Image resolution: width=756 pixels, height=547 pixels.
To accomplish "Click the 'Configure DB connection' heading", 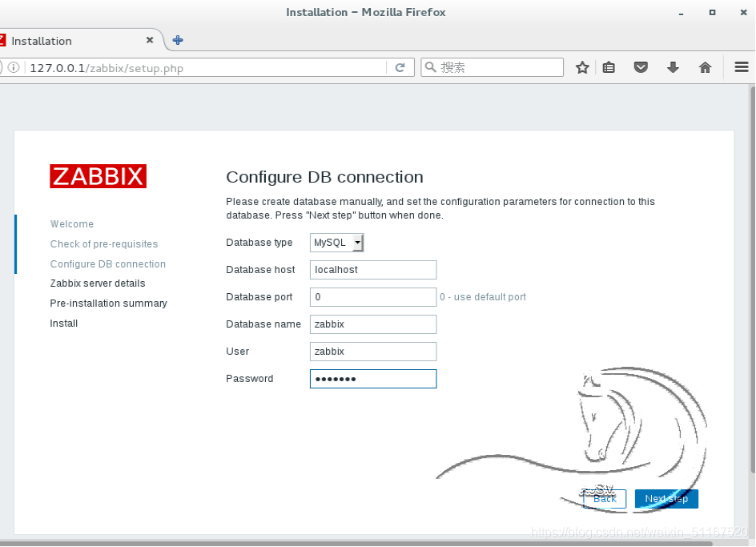I will [x=324, y=177].
